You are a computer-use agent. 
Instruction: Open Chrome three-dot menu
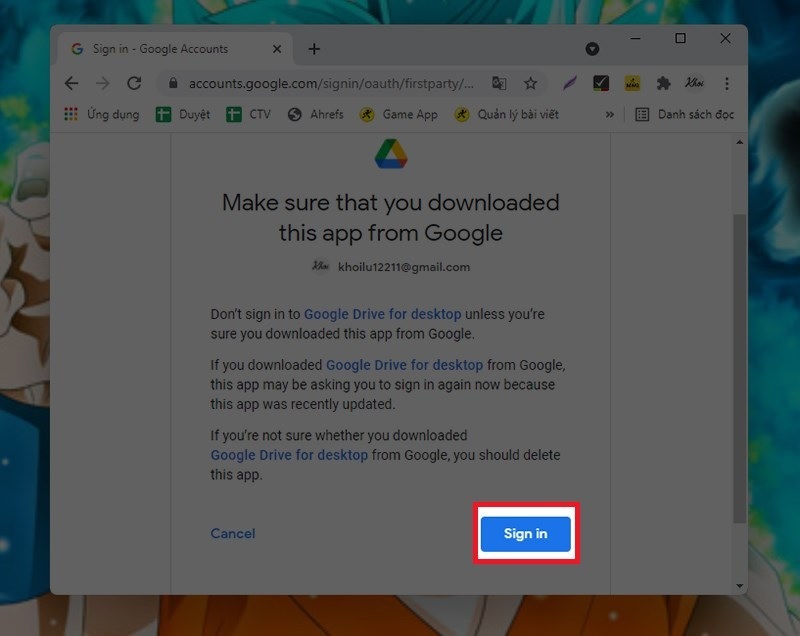click(727, 83)
